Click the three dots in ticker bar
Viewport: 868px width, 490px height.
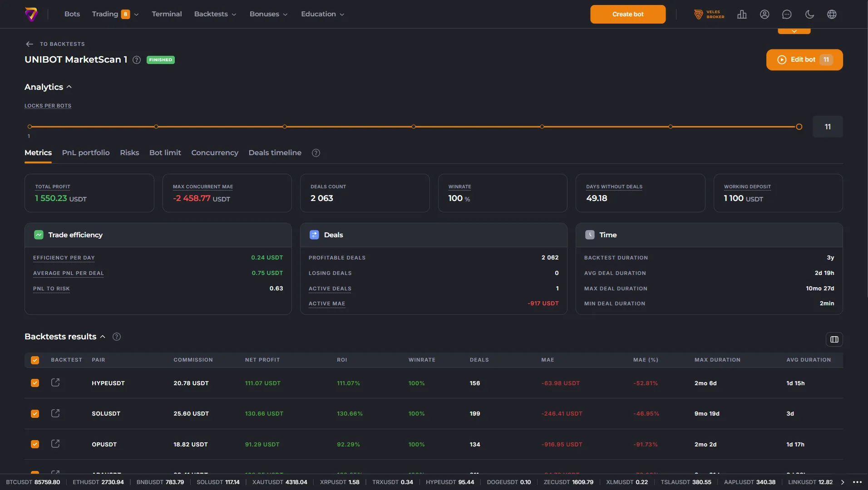pos(857,482)
